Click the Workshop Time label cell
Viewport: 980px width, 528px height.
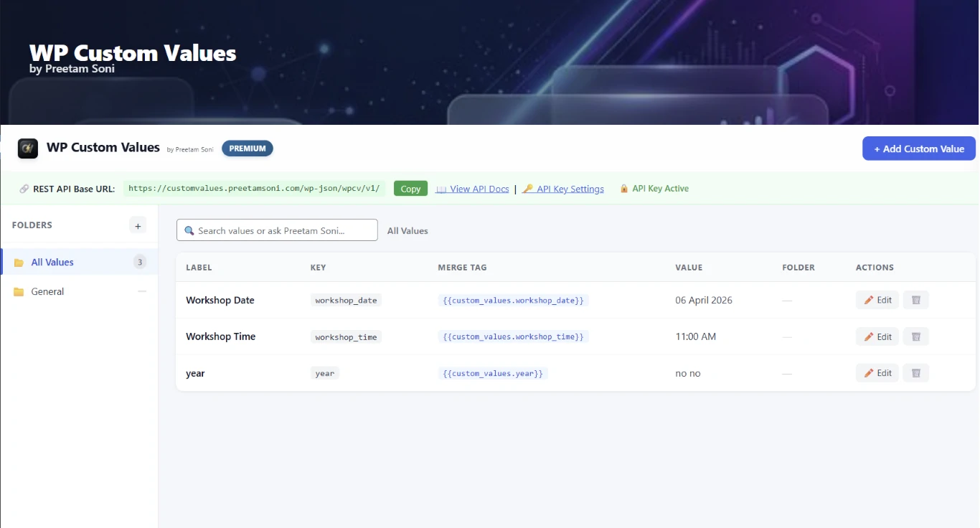[x=221, y=336]
